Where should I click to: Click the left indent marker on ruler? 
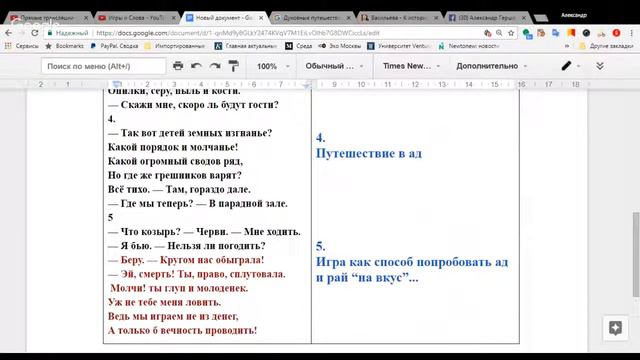tap(117, 84)
